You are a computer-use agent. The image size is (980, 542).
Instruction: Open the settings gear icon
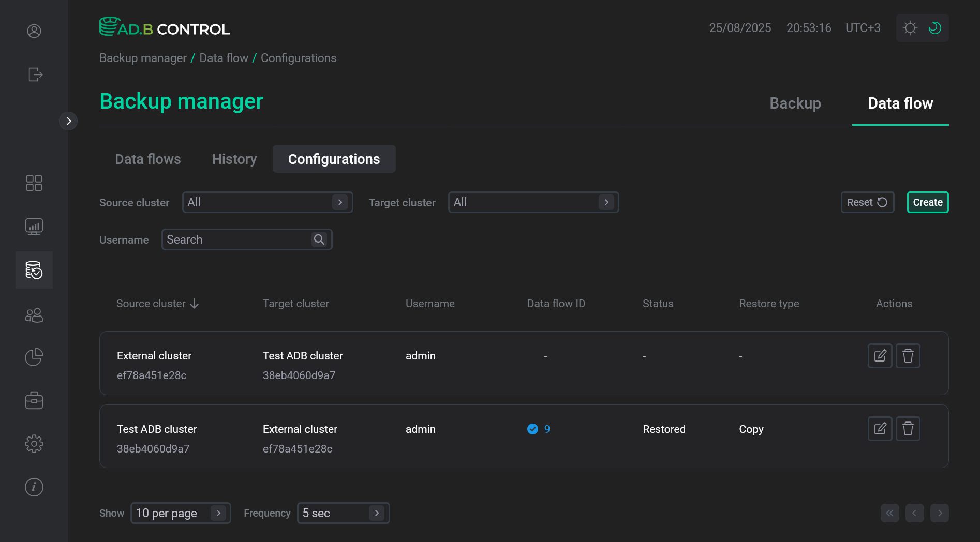tap(34, 443)
